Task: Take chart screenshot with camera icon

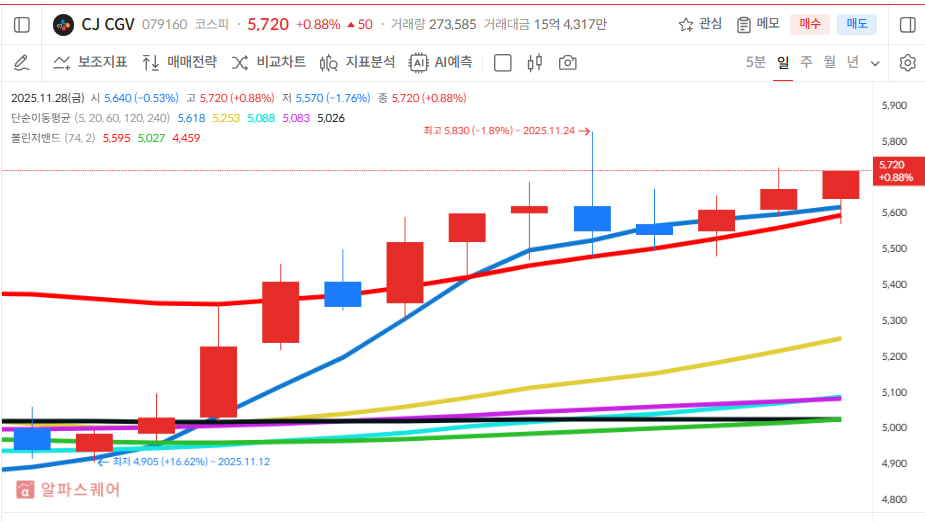Action: tap(567, 63)
